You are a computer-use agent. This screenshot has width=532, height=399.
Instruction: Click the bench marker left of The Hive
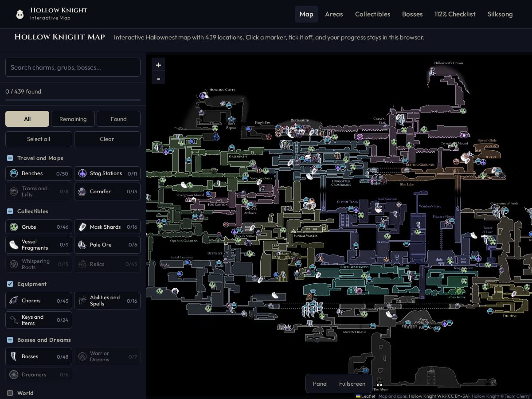490,311
